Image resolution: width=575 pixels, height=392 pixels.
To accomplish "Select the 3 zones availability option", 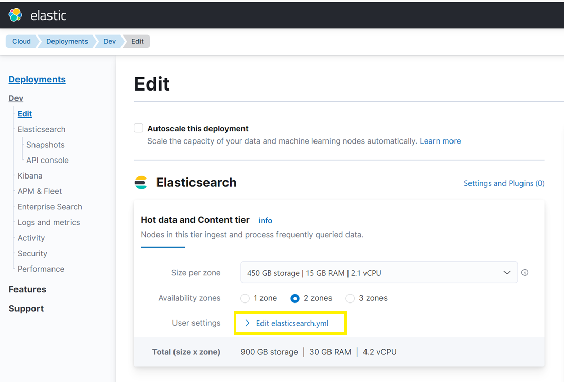I will tap(350, 298).
